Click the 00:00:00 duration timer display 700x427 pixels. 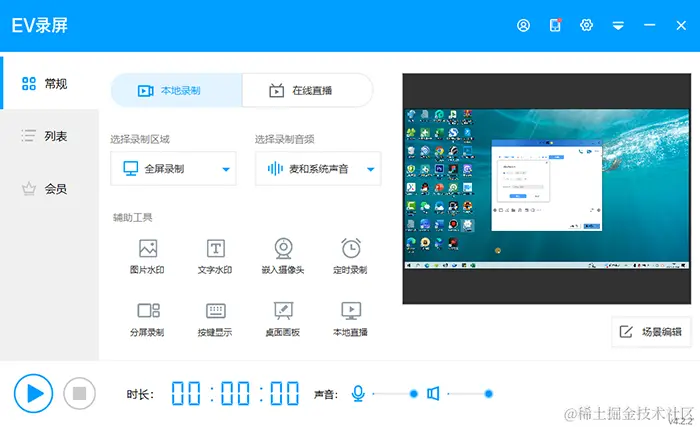point(235,394)
